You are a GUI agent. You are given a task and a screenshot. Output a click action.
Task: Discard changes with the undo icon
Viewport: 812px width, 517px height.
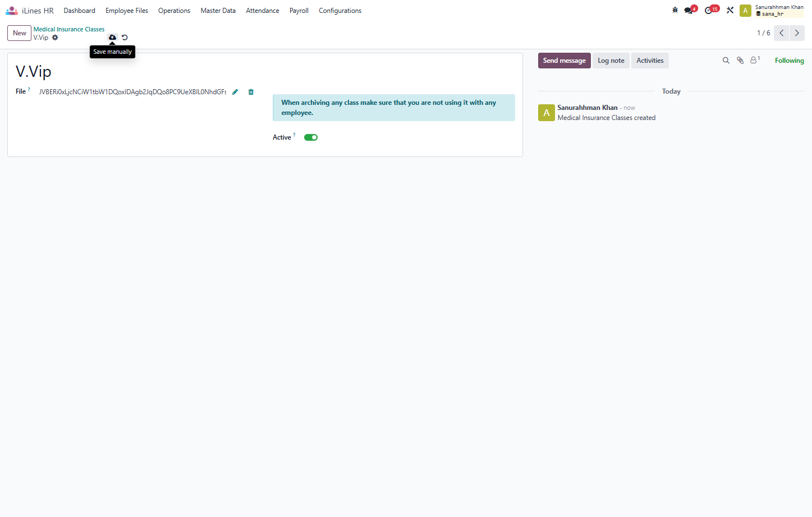[125, 38]
